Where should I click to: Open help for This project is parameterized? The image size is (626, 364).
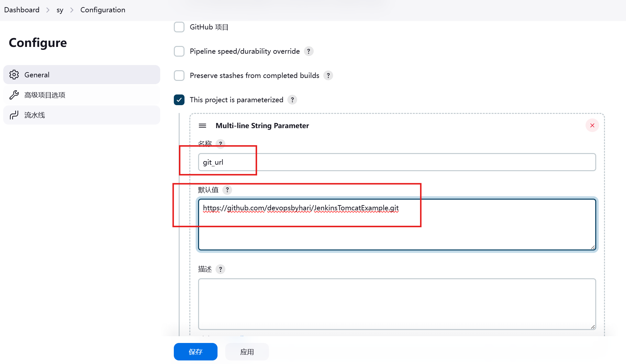tap(292, 100)
